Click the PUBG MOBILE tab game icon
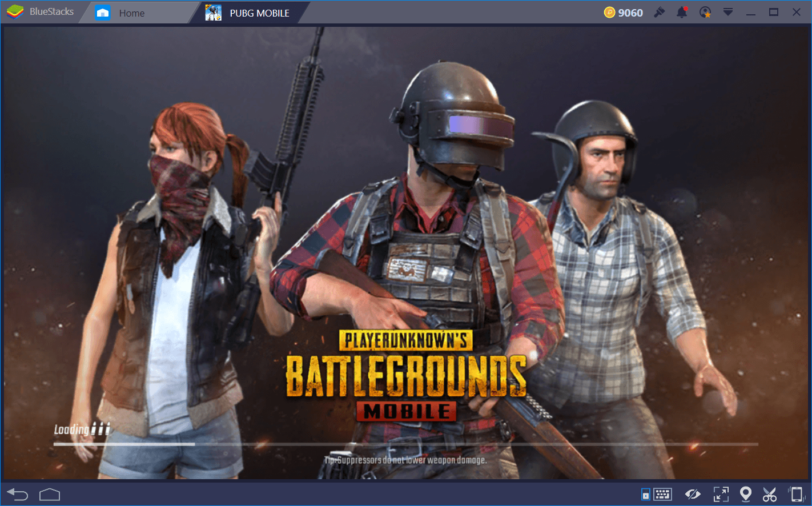The width and height of the screenshot is (812, 506). point(214,13)
